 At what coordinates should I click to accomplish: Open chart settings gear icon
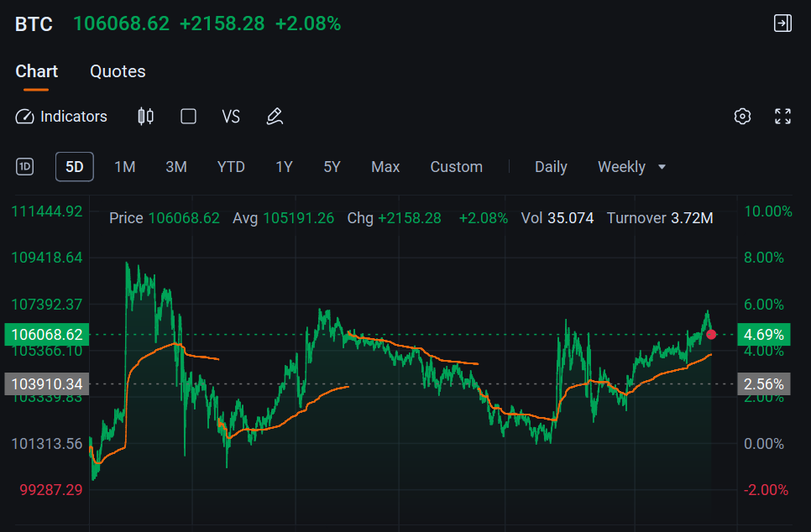[x=742, y=117]
